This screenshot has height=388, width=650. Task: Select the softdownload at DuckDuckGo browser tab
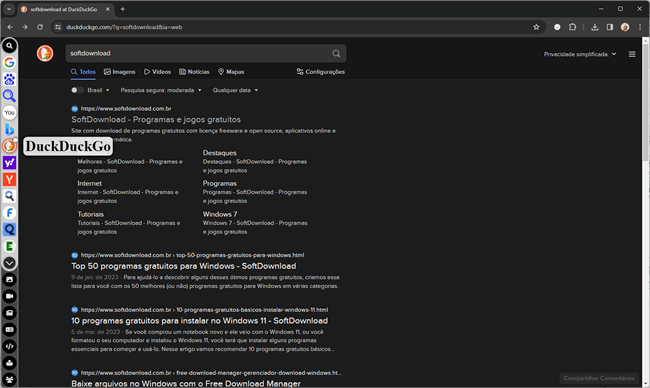(65, 9)
